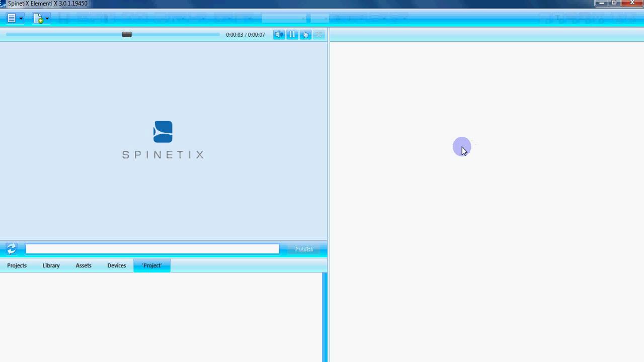Click the playback progress slider thumb

click(x=127, y=35)
